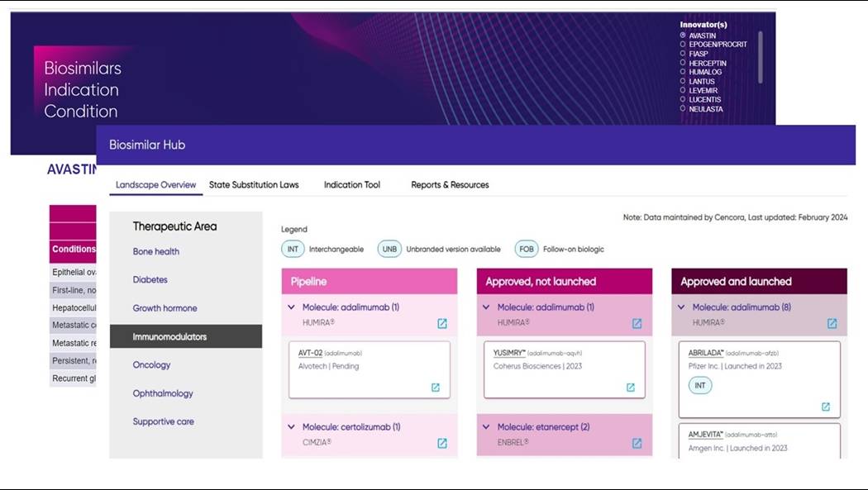Screen dimensions: 868x490
Task: Pick HUMALOG in the Innovator(s) list
Action: pos(683,72)
